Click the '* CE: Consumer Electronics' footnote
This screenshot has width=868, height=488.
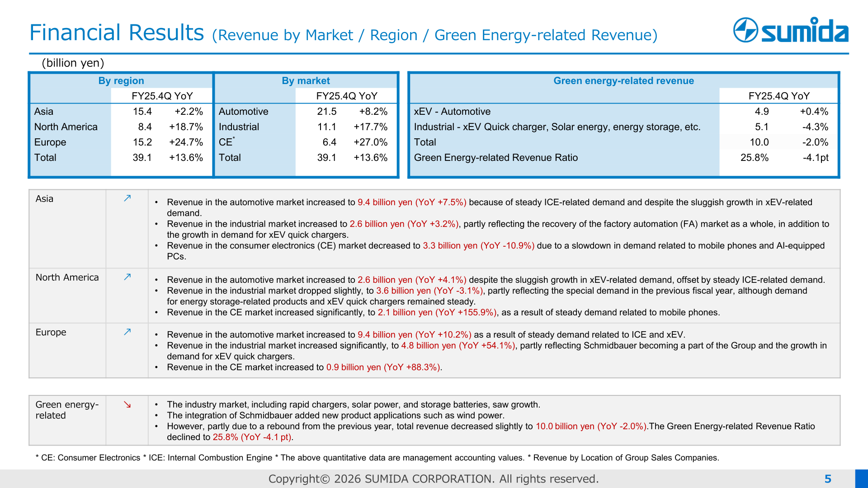click(88, 458)
